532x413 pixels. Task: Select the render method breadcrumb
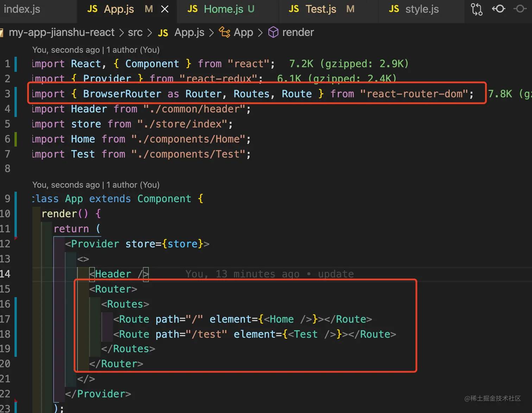(298, 32)
